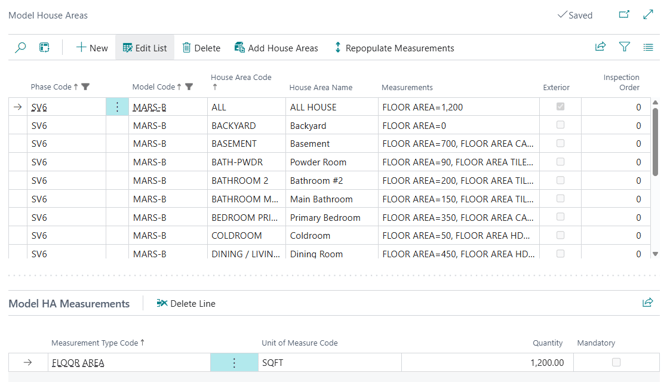Toggle Exterior checkbox for ALL HOUSE
Viewport: 670px width, 382px height.
coord(560,106)
